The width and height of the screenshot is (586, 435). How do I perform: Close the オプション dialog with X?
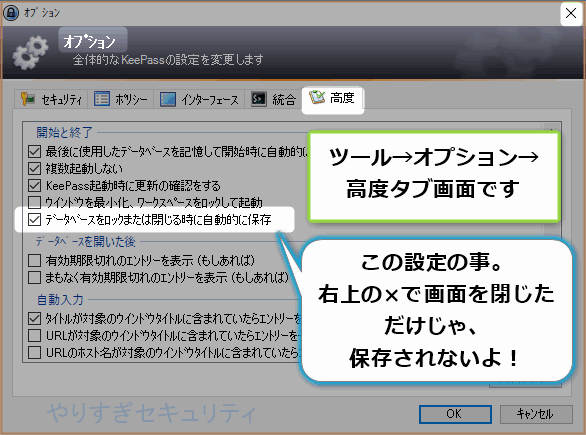tap(571, 13)
